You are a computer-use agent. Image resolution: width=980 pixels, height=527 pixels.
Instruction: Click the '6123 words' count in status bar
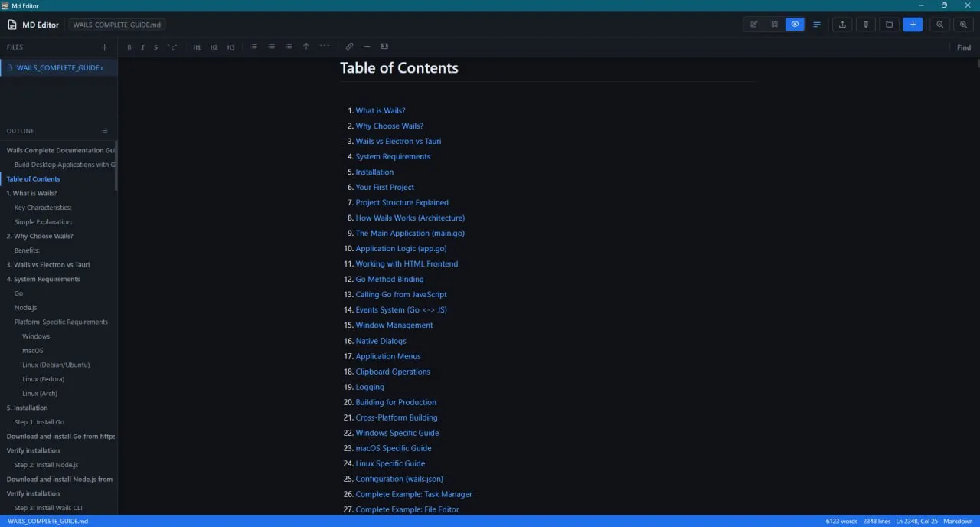click(x=841, y=521)
